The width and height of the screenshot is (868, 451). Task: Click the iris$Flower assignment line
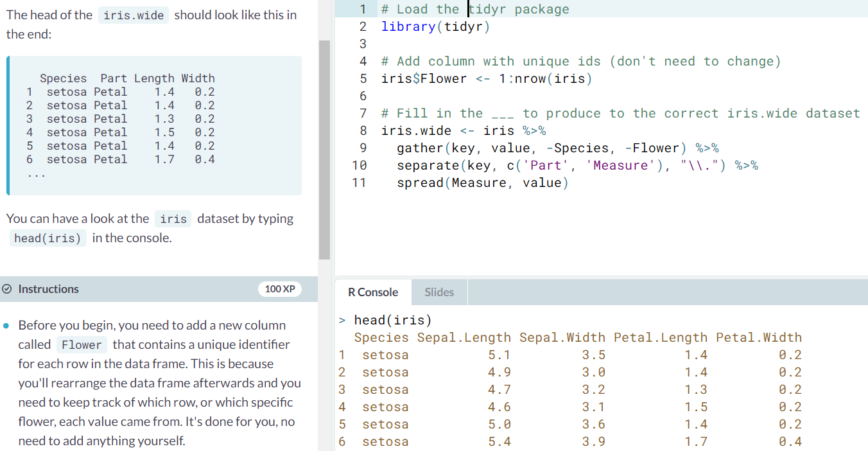click(x=487, y=79)
